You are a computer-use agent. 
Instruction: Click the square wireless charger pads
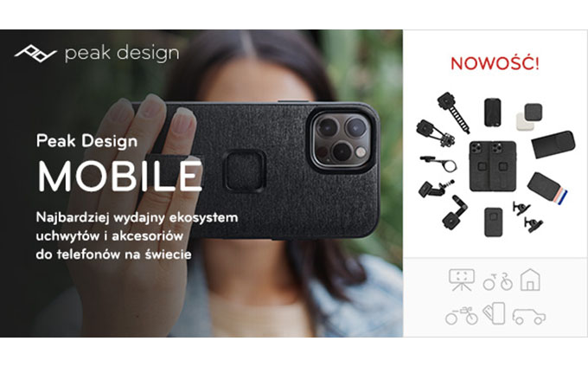(529, 117)
